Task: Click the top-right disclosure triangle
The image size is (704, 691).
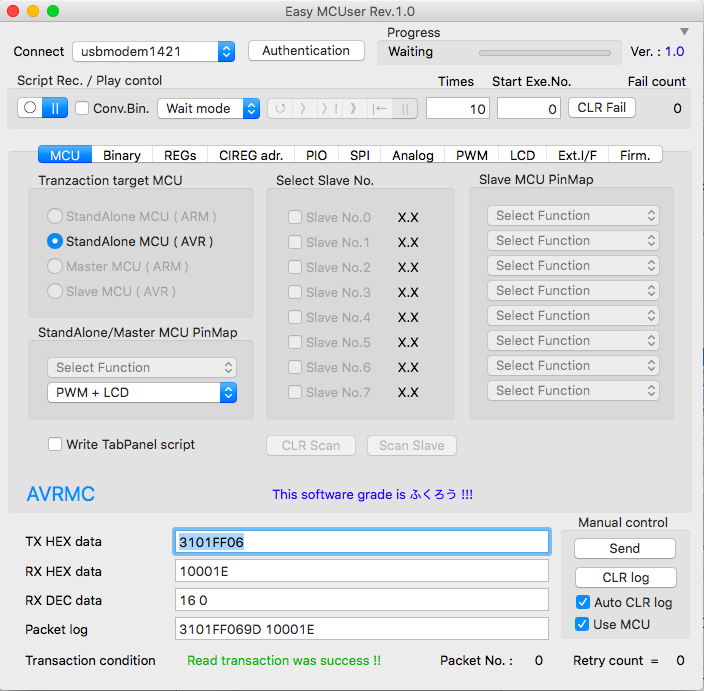Action: coord(684,31)
